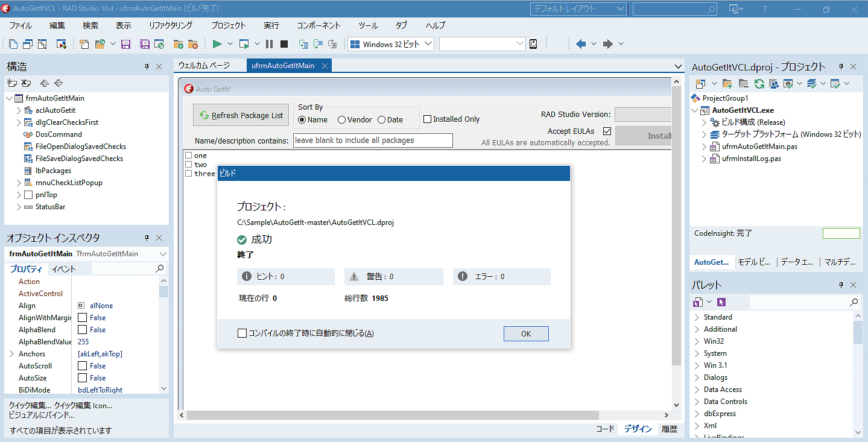This screenshot has width=868, height=442.
Task: Click the Remove Project folder icon in Projects panel
Action: click(x=743, y=83)
